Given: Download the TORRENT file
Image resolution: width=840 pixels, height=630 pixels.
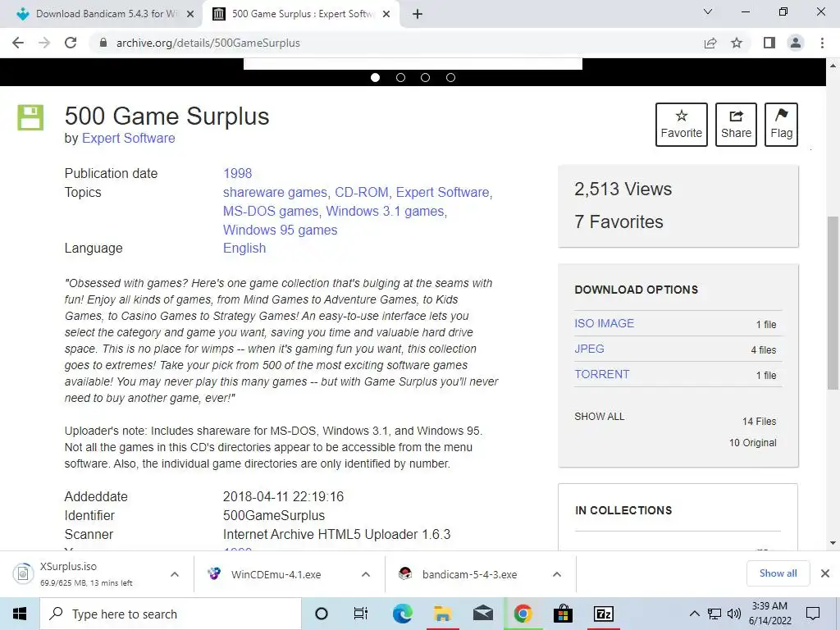Looking at the screenshot, I should (601, 374).
